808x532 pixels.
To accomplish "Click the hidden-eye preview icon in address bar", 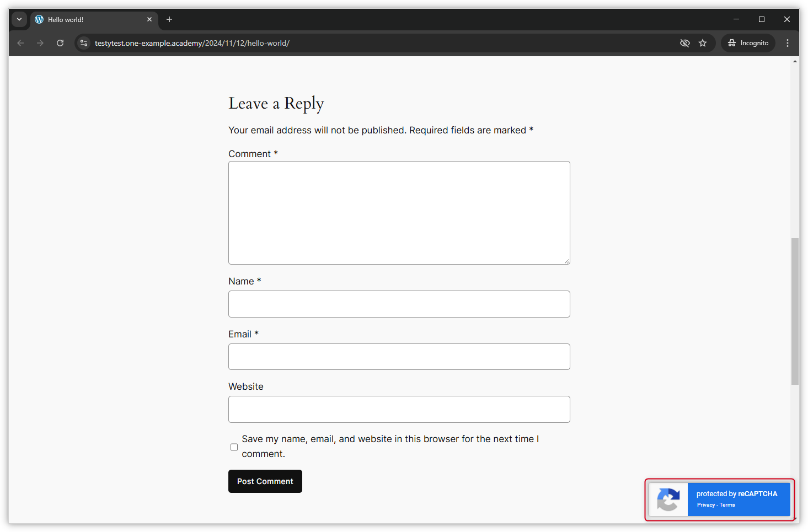I will (685, 42).
